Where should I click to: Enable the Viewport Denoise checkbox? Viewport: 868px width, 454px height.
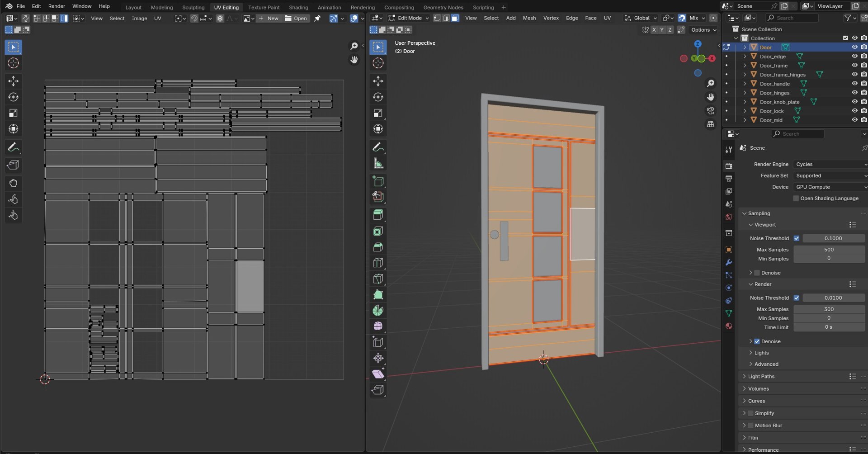pyautogui.click(x=757, y=273)
